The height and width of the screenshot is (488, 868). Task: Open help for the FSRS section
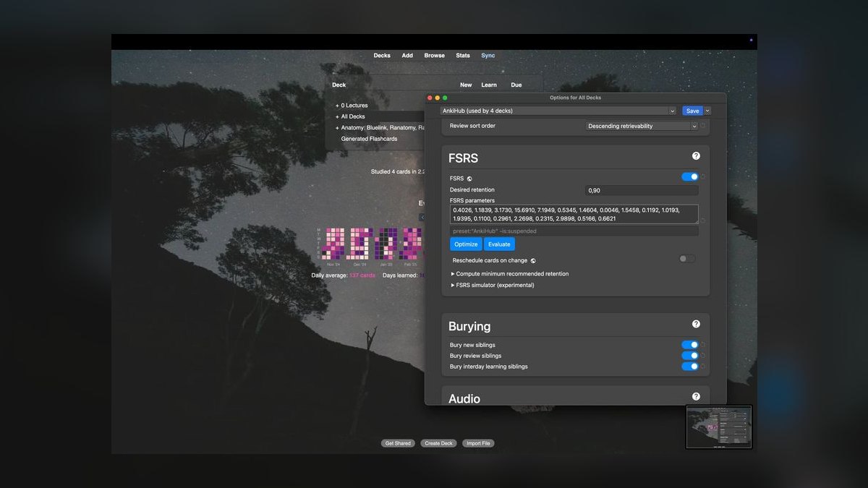click(696, 155)
